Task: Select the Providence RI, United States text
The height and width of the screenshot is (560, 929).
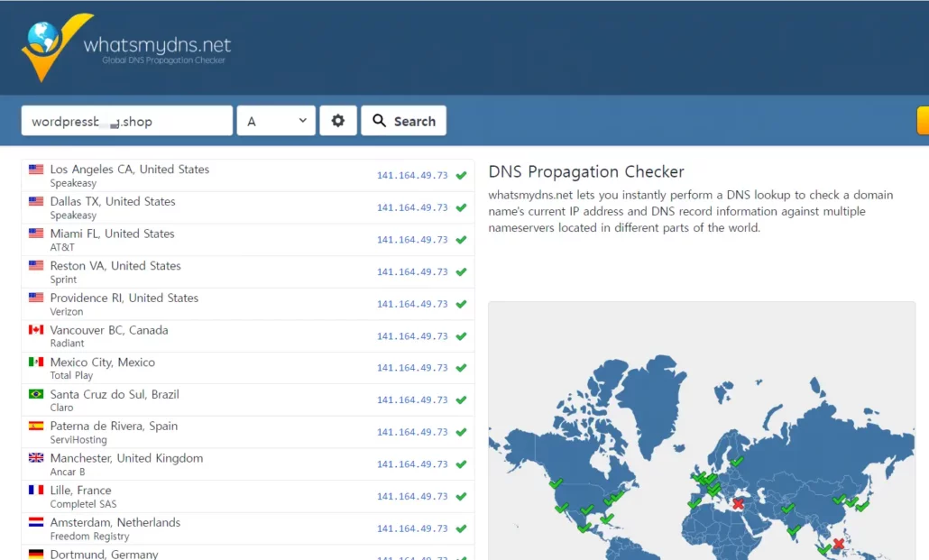Action: 124,298
